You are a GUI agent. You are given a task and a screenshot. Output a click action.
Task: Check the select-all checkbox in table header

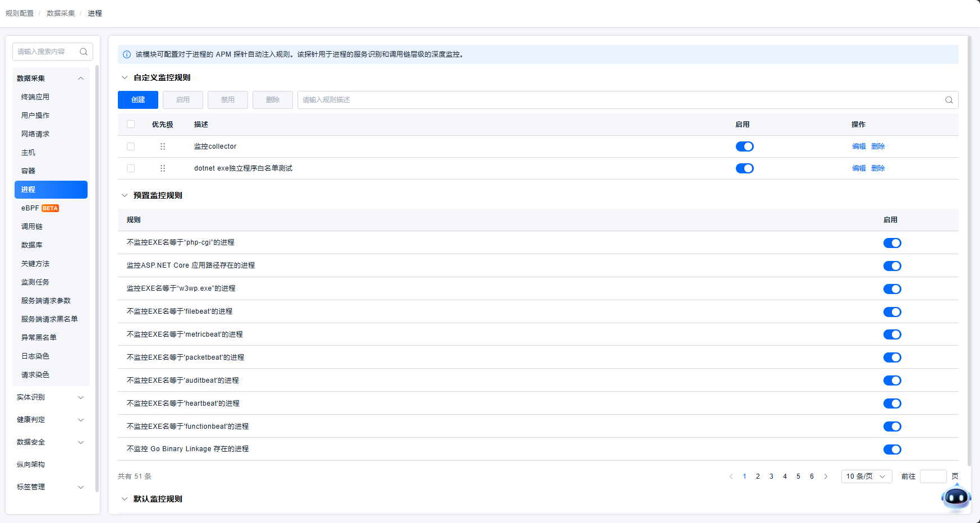tap(131, 125)
